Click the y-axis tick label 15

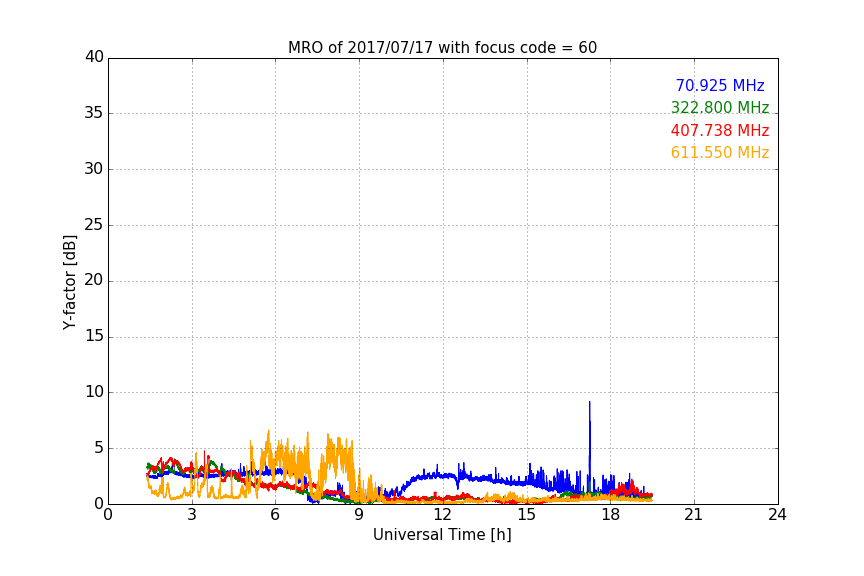pos(94,336)
